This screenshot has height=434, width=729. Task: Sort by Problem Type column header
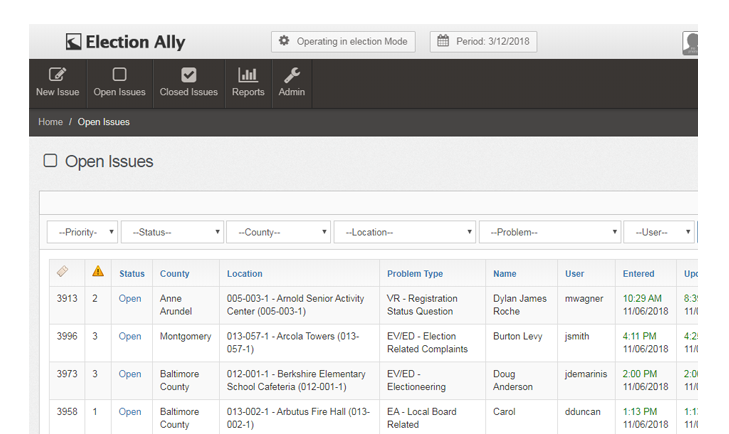coord(415,274)
